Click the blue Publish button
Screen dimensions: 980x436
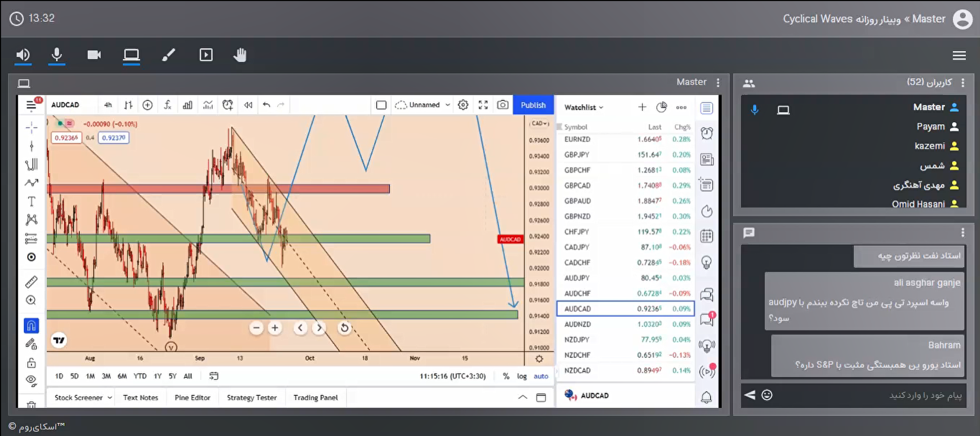(533, 105)
